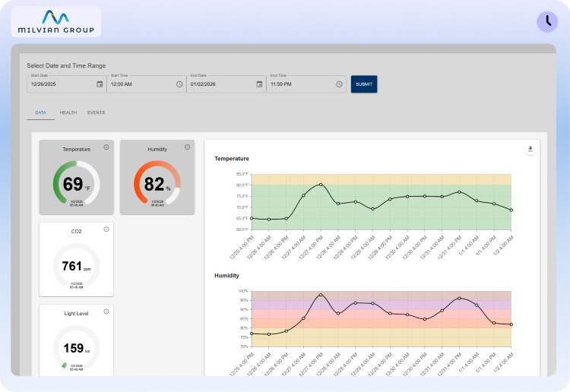570x392 pixels.
Task: Select the DATA tab
Action: pyautogui.click(x=41, y=112)
